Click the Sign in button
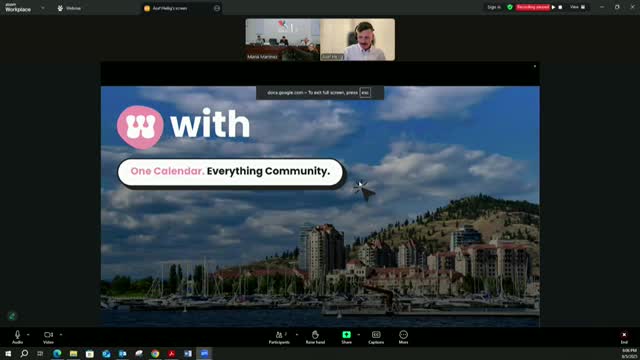The image size is (640, 360). (494, 7)
